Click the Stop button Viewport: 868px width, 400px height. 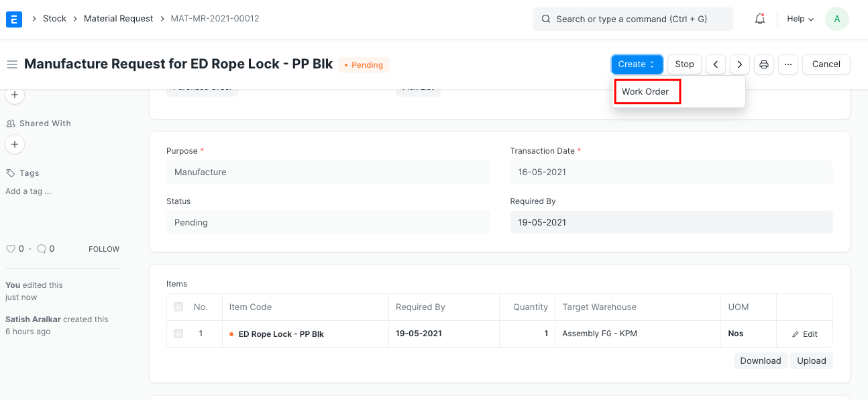coord(684,64)
